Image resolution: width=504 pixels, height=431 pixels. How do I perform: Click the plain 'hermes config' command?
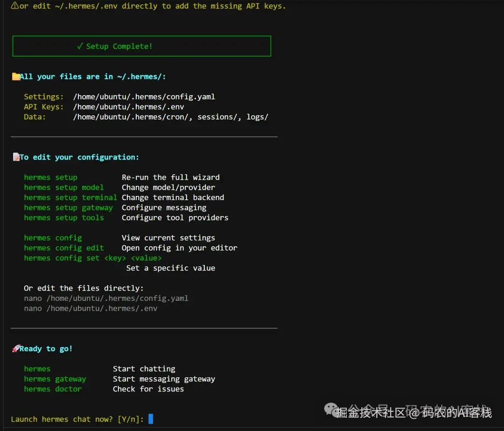(x=53, y=238)
